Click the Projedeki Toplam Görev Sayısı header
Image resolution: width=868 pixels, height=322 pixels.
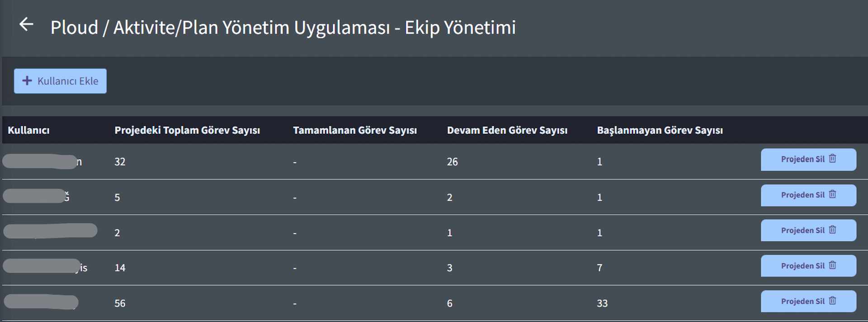(187, 130)
